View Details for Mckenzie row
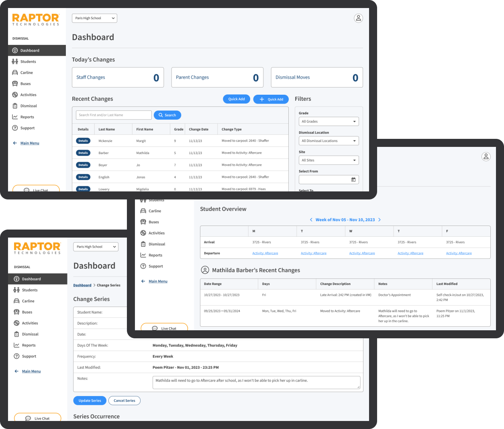Screen dimensions: 504x429 pyautogui.click(x=83, y=141)
